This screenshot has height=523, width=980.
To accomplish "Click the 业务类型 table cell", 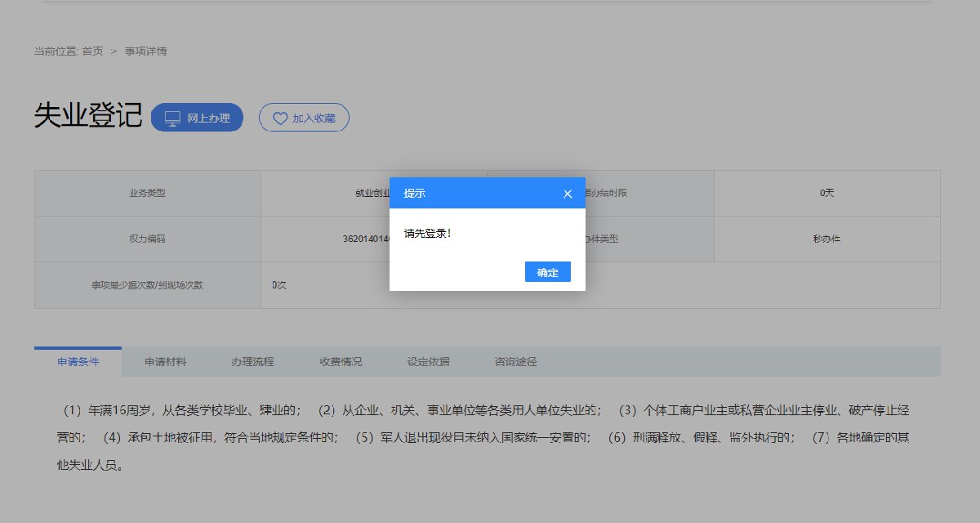I will [147, 194].
